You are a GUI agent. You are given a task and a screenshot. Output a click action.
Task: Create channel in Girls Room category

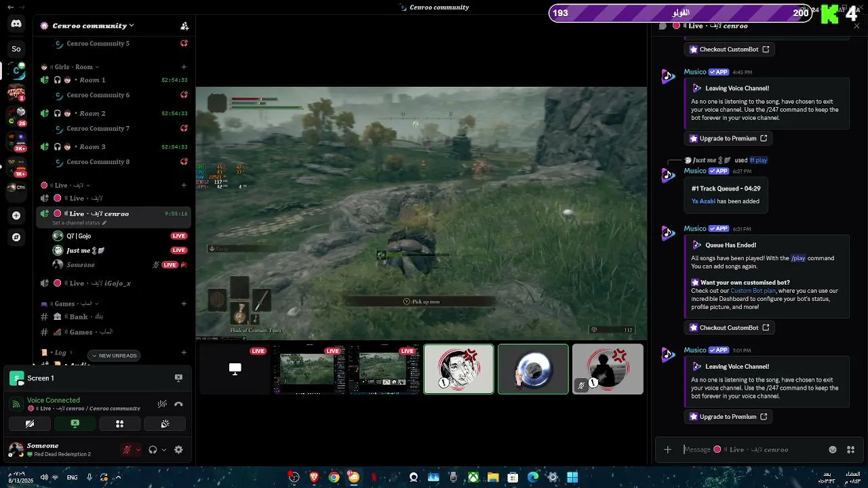pos(184,67)
